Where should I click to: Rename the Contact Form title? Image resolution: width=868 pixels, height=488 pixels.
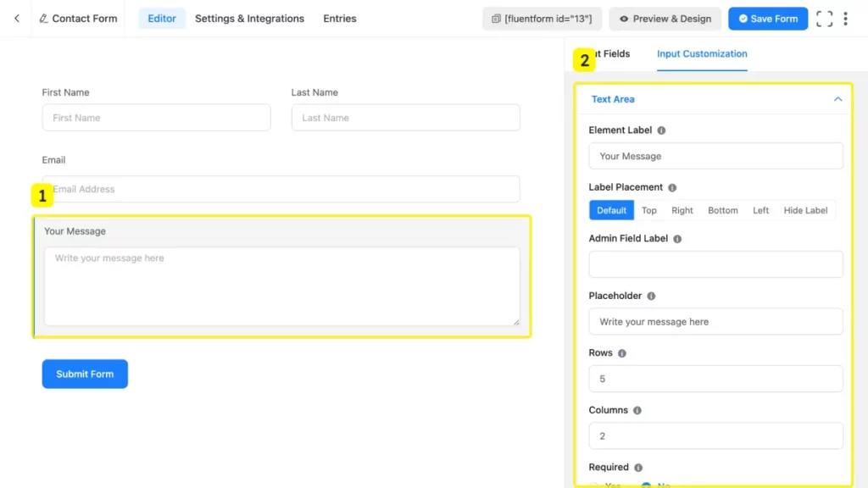pyautogui.click(x=84, y=19)
